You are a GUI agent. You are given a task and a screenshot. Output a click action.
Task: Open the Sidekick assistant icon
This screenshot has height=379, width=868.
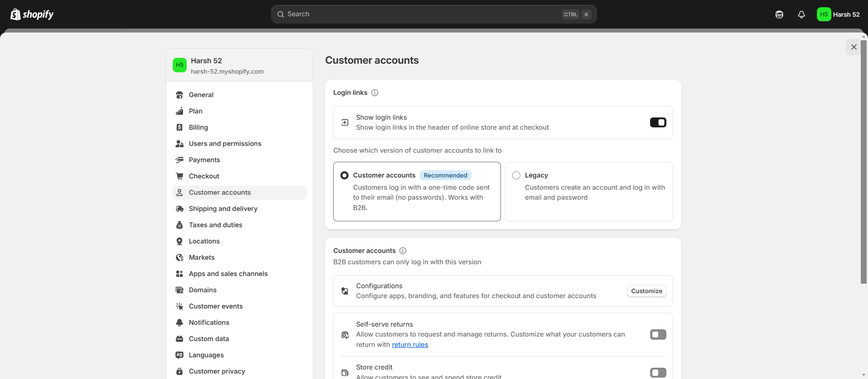[779, 14]
